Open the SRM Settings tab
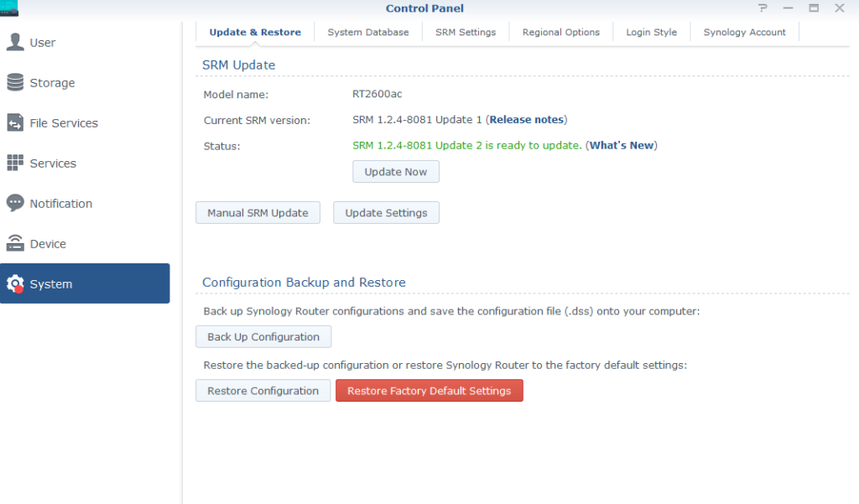This screenshot has height=504, width=859. [x=466, y=32]
